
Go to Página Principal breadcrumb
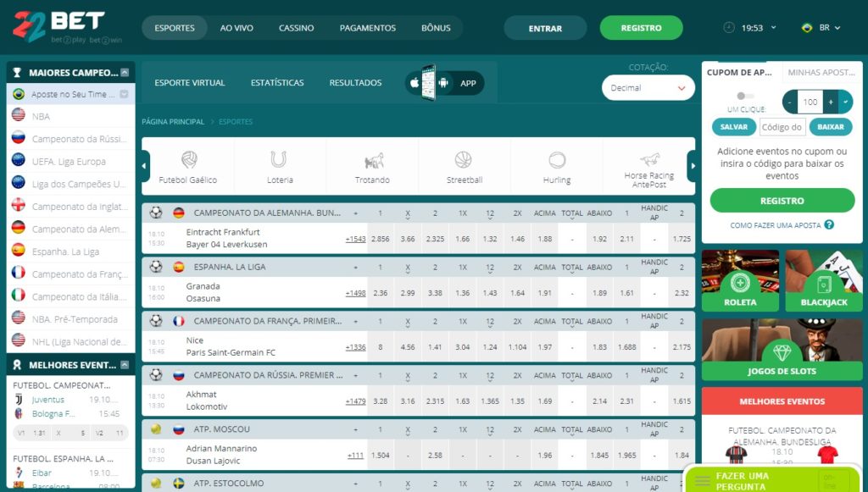pyautogui.click(x=173, y=122)
